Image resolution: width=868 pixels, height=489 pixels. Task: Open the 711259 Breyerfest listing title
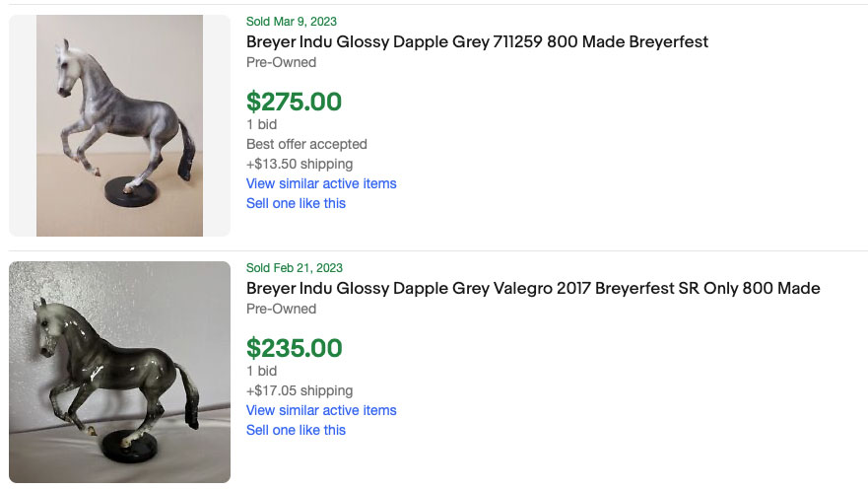(477, 41)
